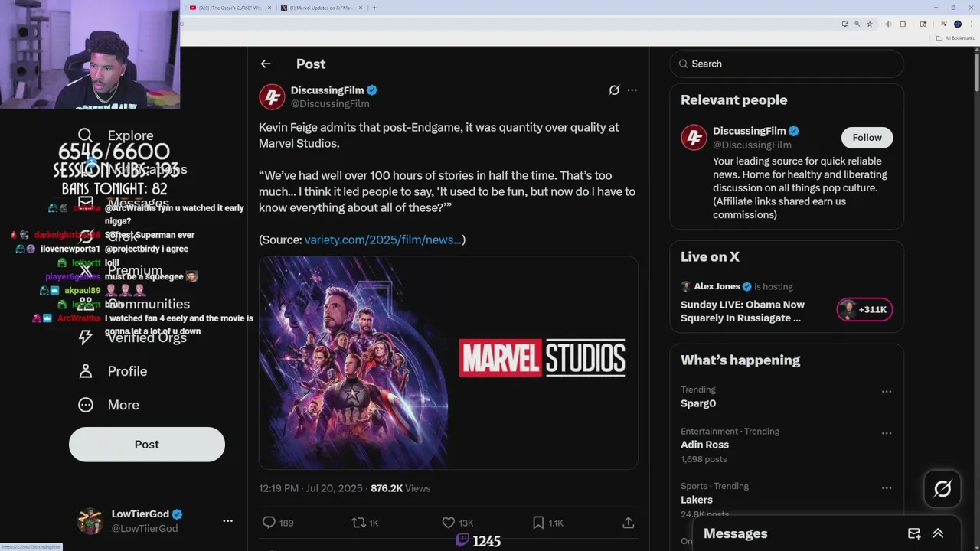Screen dimensions: 980x551
Task: Open the variety.com source link
Action: click(x=383, y=240)
